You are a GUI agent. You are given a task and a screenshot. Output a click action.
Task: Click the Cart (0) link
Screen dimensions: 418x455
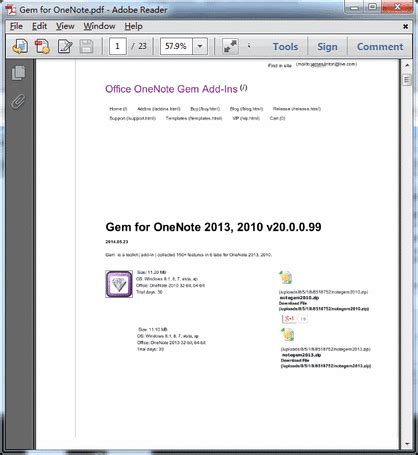pos(277,118)
